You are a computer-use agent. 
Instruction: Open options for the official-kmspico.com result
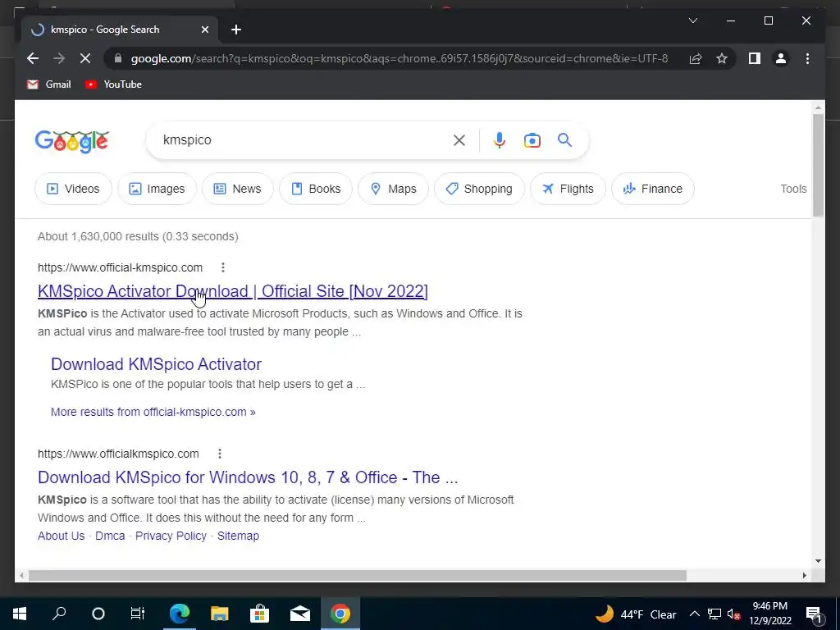[223, 267]
